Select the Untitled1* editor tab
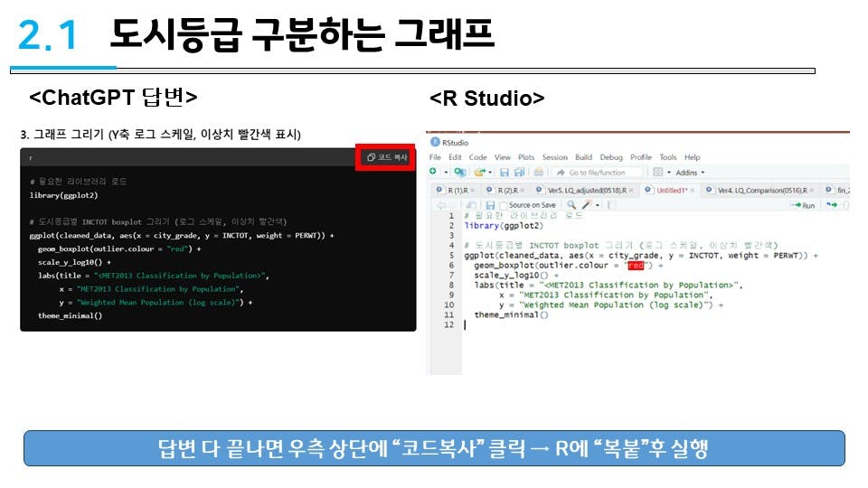This screenshot has height=488, width=868. point(672,191)
